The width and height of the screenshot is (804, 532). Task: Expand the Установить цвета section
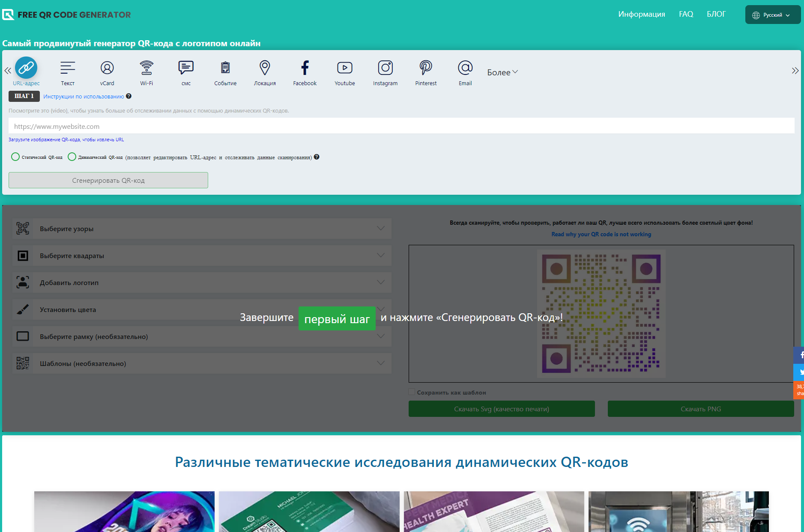pyautogui.click(x=202, y=309)
